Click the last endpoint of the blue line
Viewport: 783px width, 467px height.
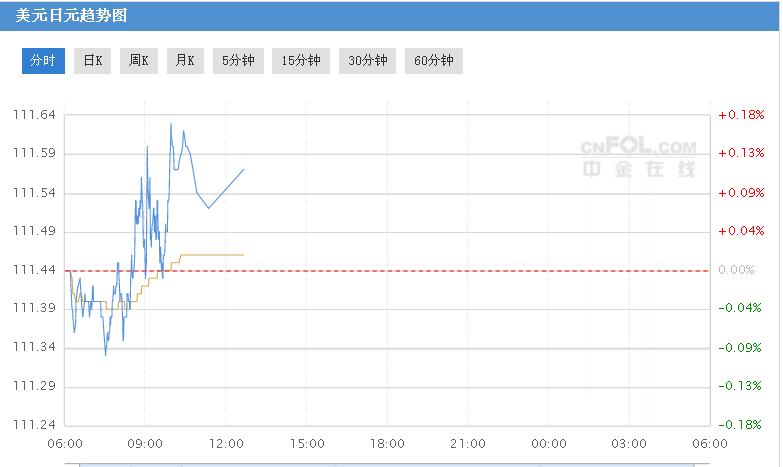click(244, 170)
